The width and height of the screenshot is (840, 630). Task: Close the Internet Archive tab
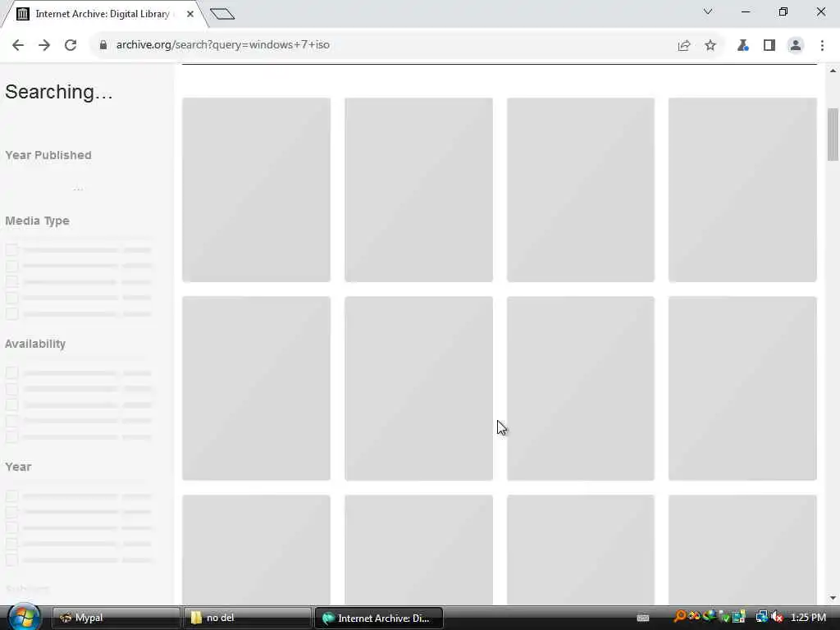[x=190, y=14]
